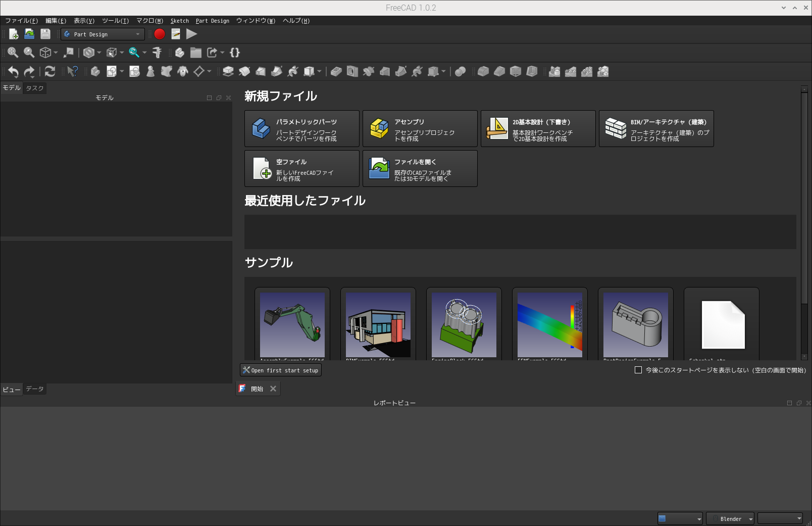Open the macros dialog notepad icon
Screen dimensions: 812x526
[x=176, y=34]
